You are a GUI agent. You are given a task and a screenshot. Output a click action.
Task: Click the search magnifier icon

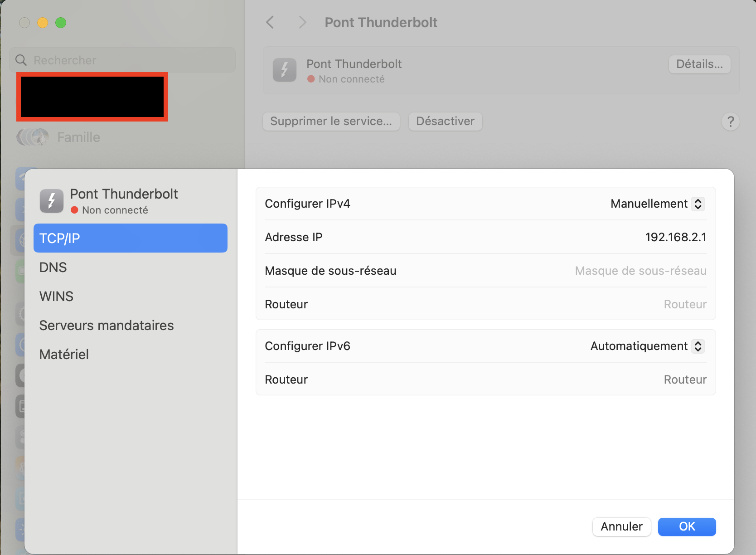[x=21, y=60]
